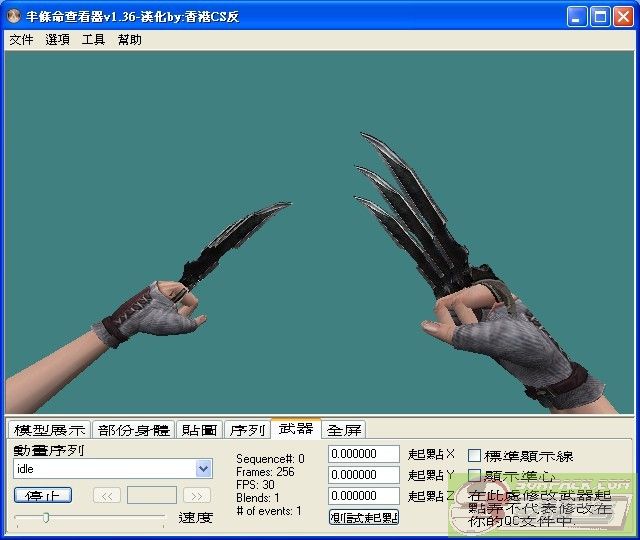Screen dimensions: 640x540
Task: Switch to the 模型展示 tab
Action: click(x=49, y=429)
